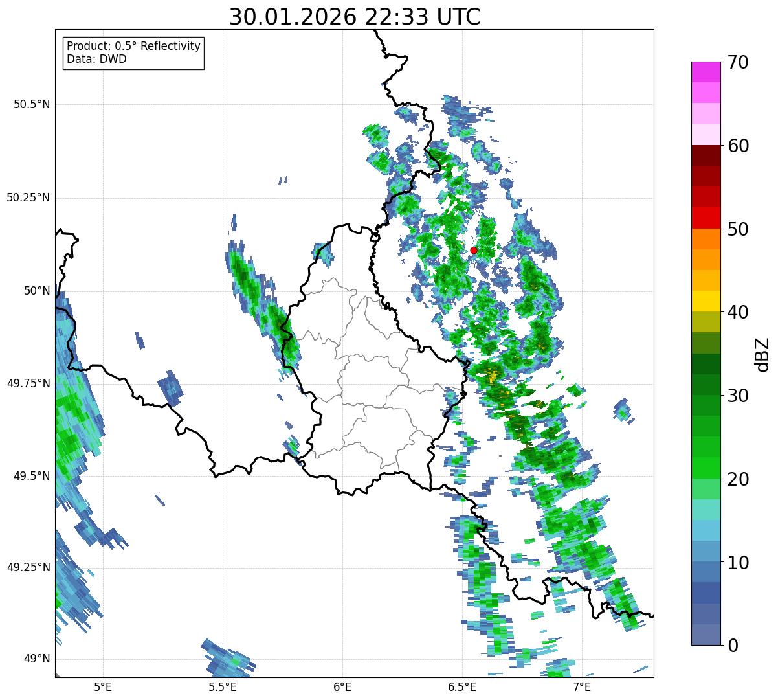Click the 50.25°N latitude label
Screen dimensions: 778x700
[28, 198]
